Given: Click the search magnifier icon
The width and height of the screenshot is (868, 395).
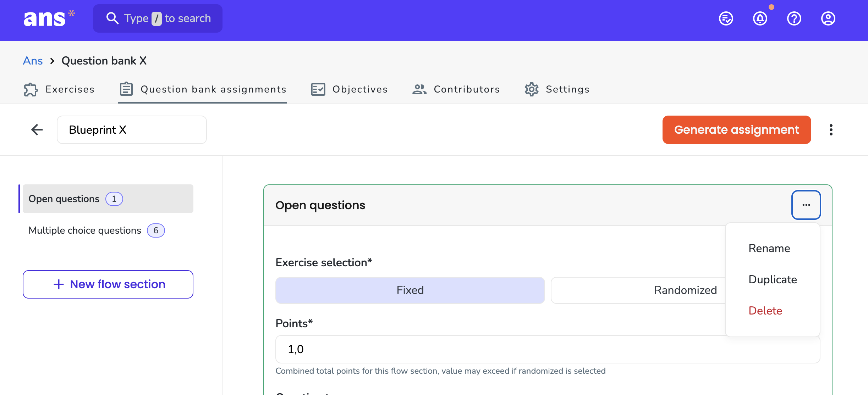Looking at the screenshot, I should click(x=112, y=18).
